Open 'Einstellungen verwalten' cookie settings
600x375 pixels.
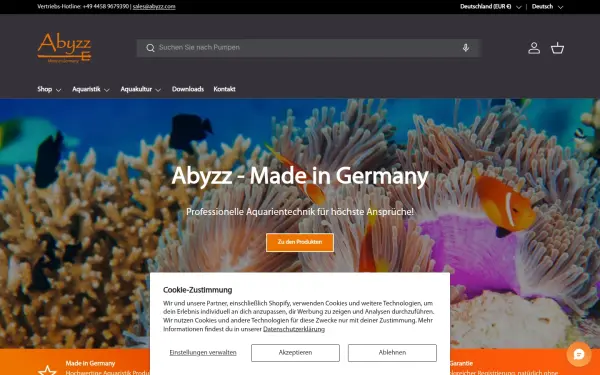point(203,352)
